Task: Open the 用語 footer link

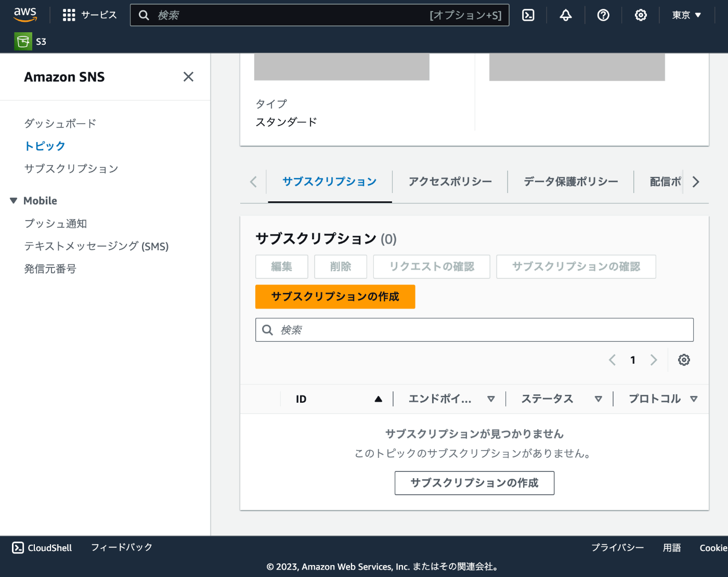Action: tap(672, 548)
